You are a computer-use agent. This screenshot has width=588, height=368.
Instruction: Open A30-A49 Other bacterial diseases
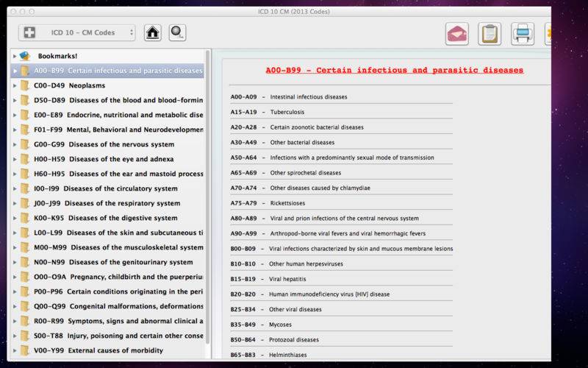coord(282,142)
